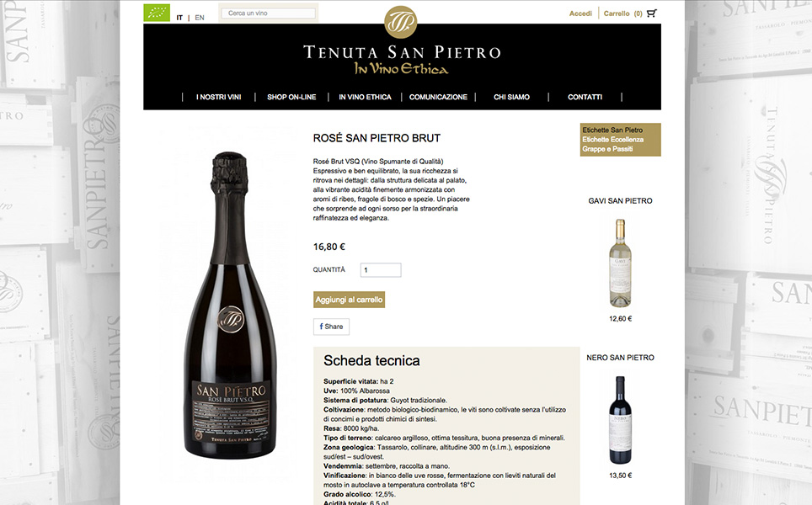This screenshot has width=812, height=505.
Task: Open the COMUNICAZIONE menu item
Action: tap(438, 97)
